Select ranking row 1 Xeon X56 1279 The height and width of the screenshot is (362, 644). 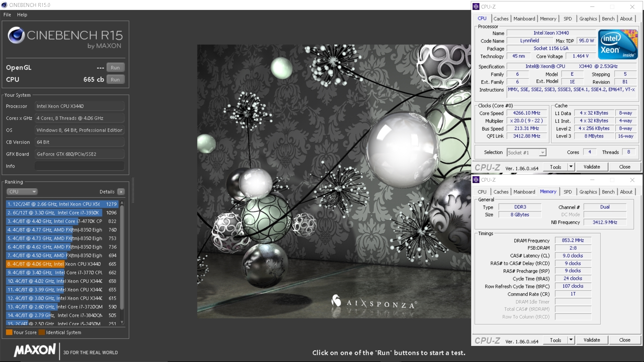(62, 204)
